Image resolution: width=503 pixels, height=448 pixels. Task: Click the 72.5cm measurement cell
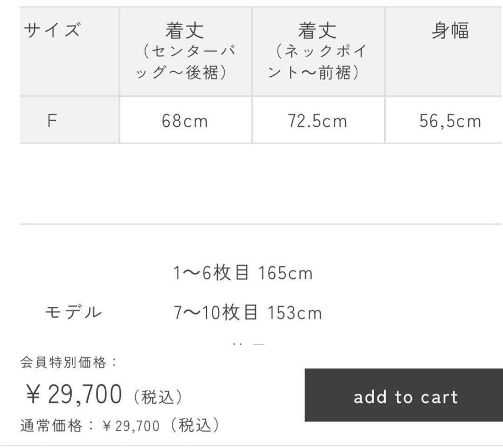(x=319, y=121)
